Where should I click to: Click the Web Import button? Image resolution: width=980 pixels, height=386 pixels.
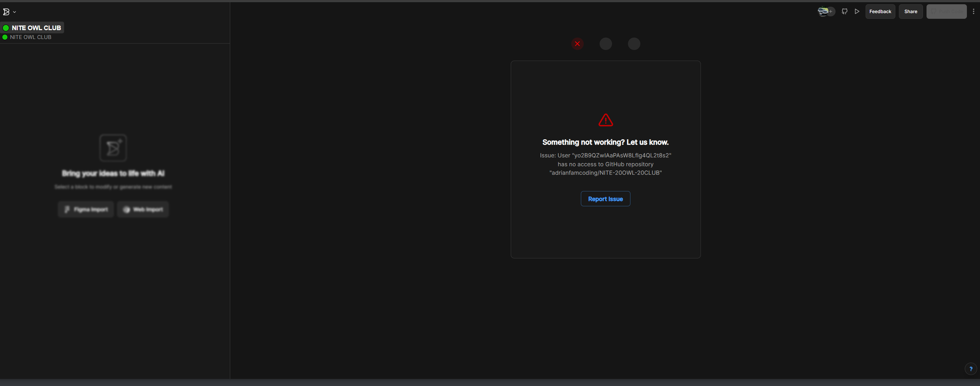[143, 209]
